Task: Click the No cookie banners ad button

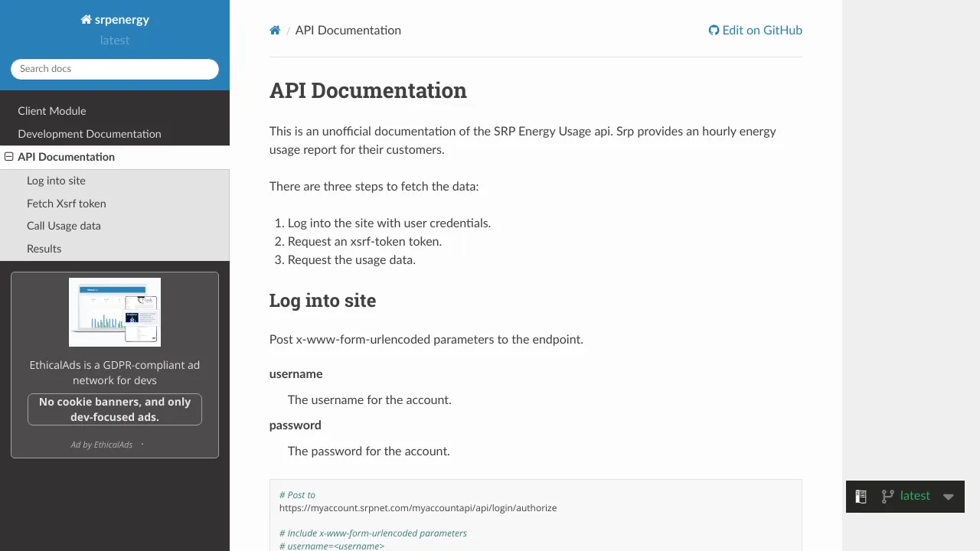Action: [x=115, y=409]
